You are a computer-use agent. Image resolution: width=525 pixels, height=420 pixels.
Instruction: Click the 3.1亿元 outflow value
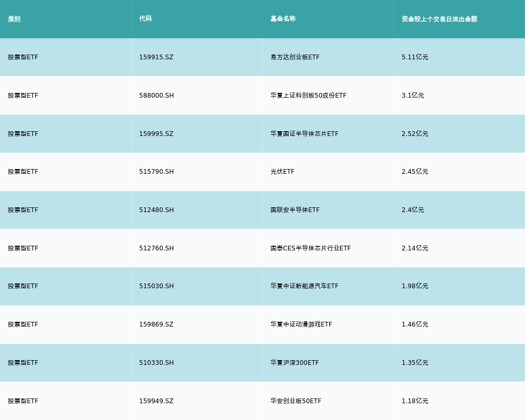tap(413, 96)
